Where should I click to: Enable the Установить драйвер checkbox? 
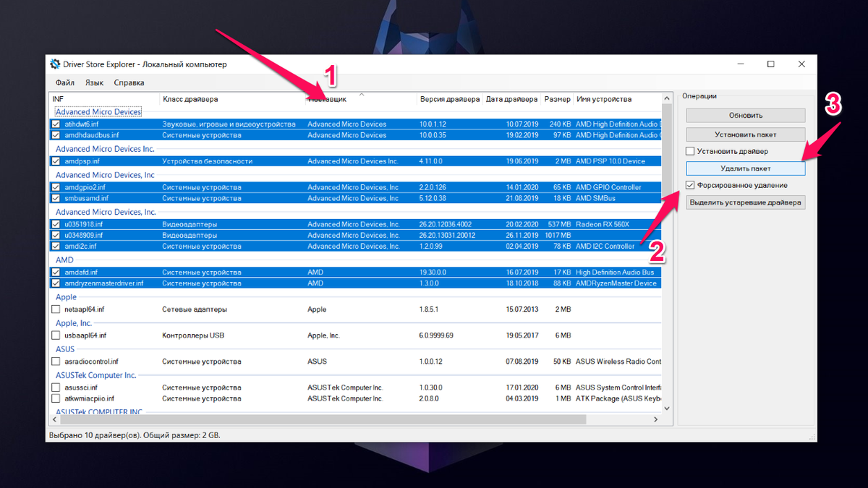pyautogui.click(x=690, y=152)
